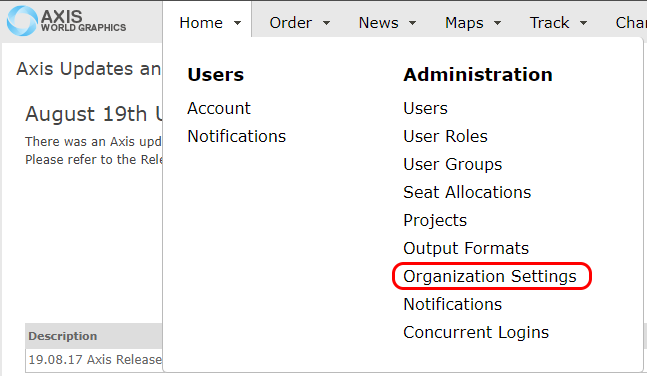The image size is (647, 376).
Task: Open the Home menu
Action: (210, 23)
